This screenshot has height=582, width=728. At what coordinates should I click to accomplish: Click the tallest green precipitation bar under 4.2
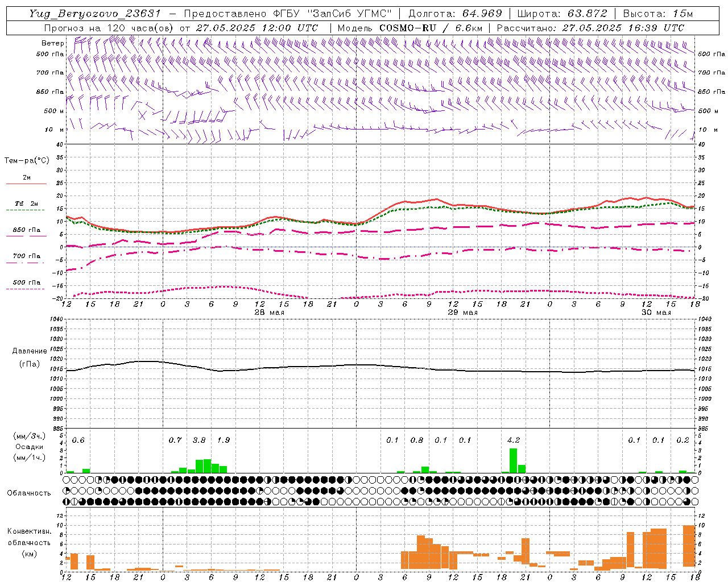[513, 460]
